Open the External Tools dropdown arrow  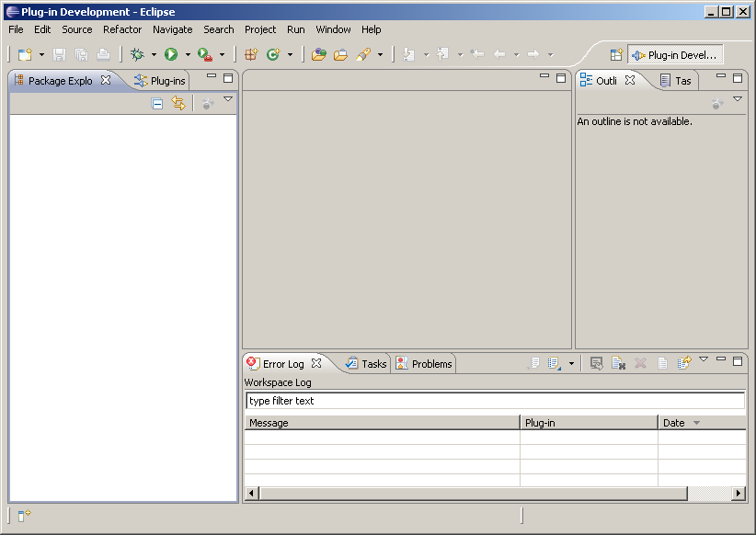pyautogui.click(x=222, y=55)
